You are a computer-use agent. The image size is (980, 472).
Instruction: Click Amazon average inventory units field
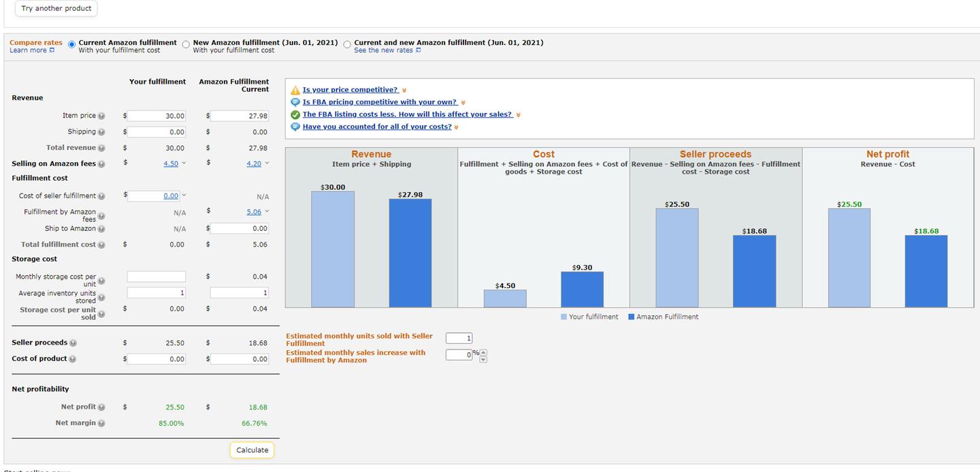[240, 293]
